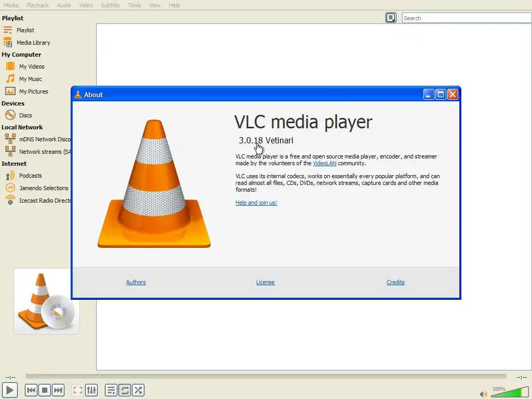Go to previous media track

31,390
